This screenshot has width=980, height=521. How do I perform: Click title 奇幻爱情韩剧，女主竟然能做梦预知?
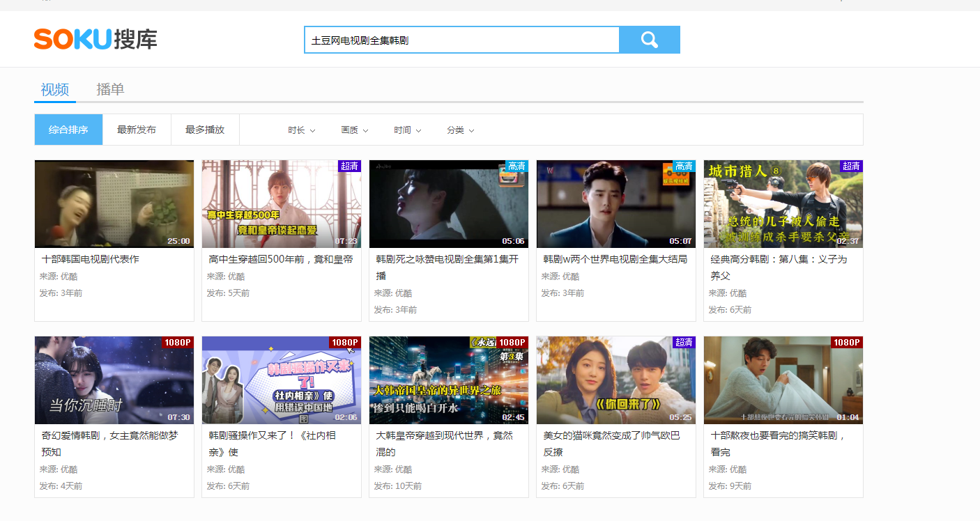click(111, 444)
